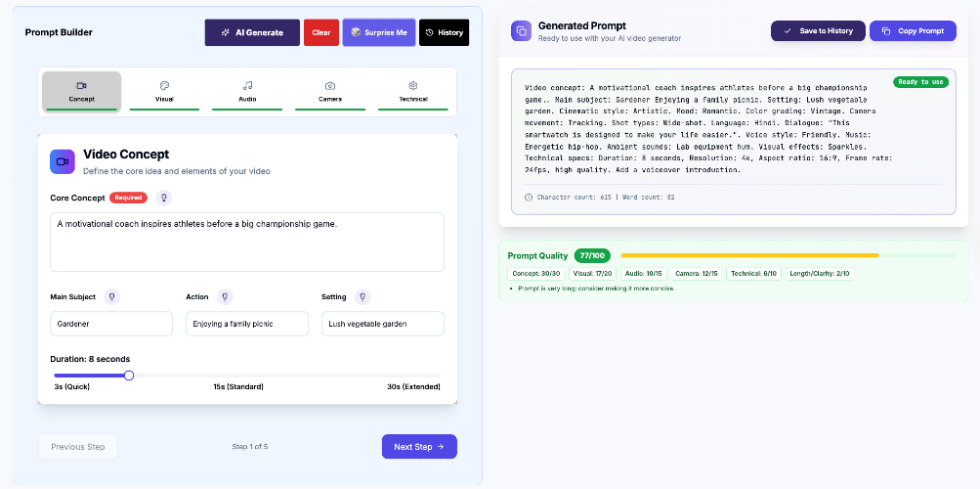
Task: Open the Visual tab
Action: pyautogui.click(x=164, y=91)
